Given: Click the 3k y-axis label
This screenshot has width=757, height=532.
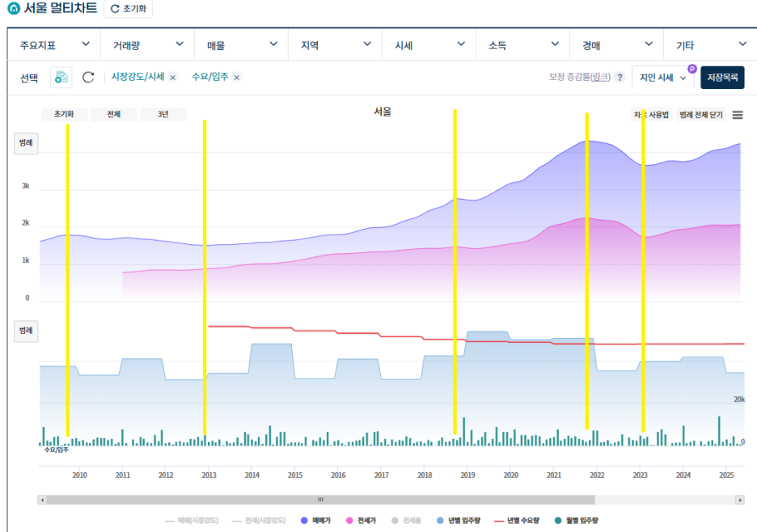Looking at the screenshot, I should [x=26, y=186].
